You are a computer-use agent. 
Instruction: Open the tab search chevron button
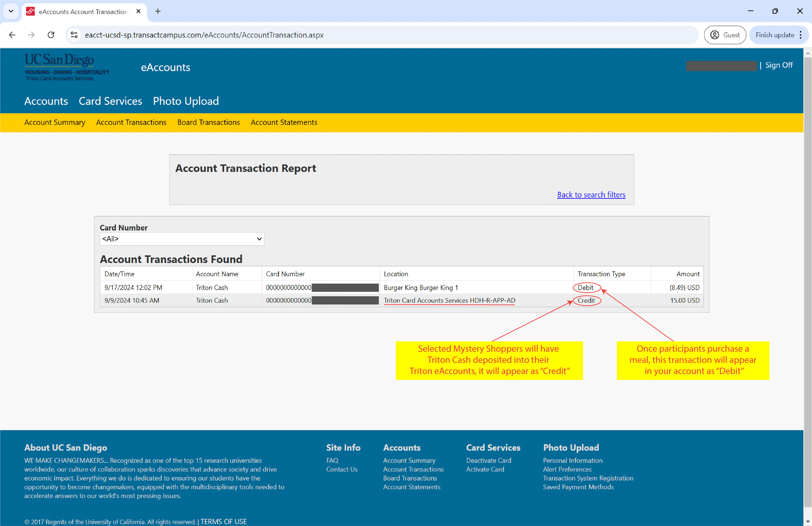(11, 11)
